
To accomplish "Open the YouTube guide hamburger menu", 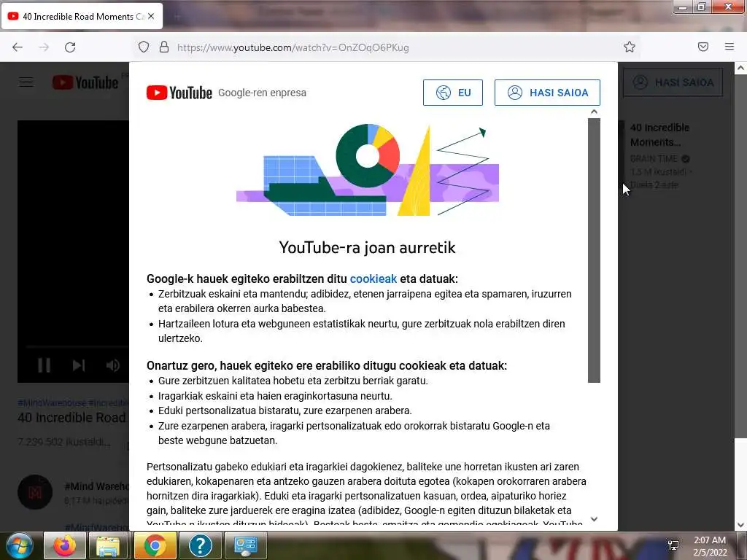I will pyautogui.click(x=26, y=82).
